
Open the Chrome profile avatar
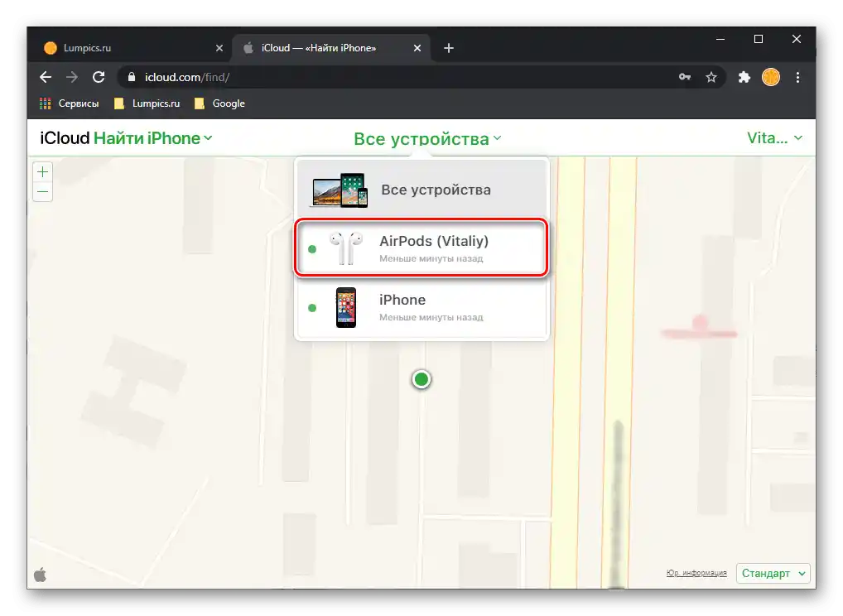click(x=771, y=77)
